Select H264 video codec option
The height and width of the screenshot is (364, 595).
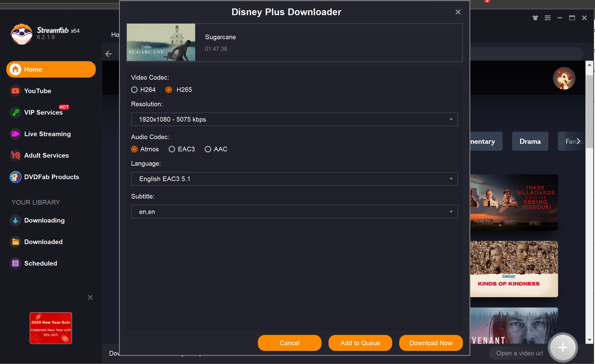tap(134, 89)
